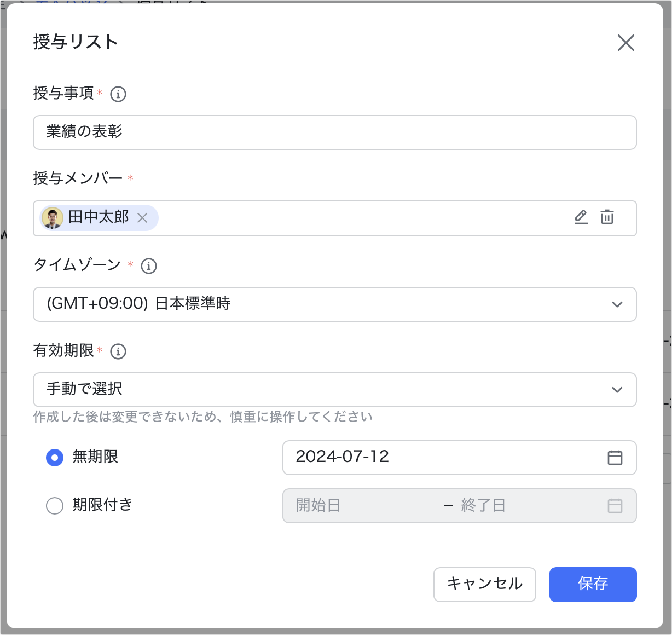Open the 手動で選択 validity dropdown
Viewport: 672px width, 635px height.
[328, 390]
